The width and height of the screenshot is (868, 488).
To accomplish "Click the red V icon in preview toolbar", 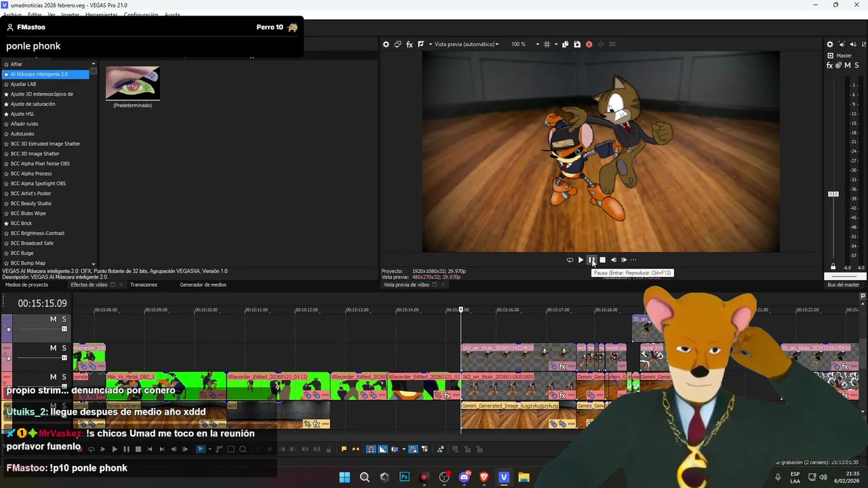I will tap(589, 44).
